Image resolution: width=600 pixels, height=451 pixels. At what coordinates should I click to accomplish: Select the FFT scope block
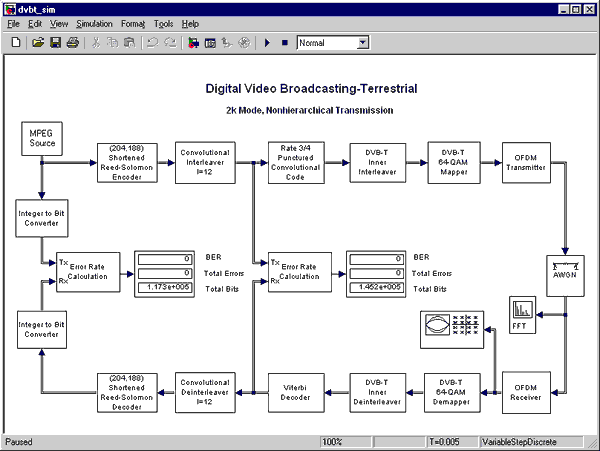[x=522, y=314]
